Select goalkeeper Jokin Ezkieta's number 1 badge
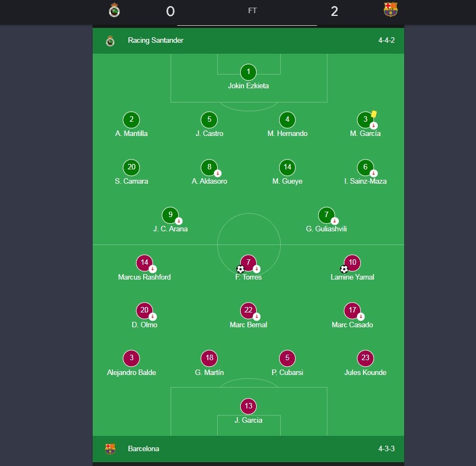The image size is (476, 466). 248,72
